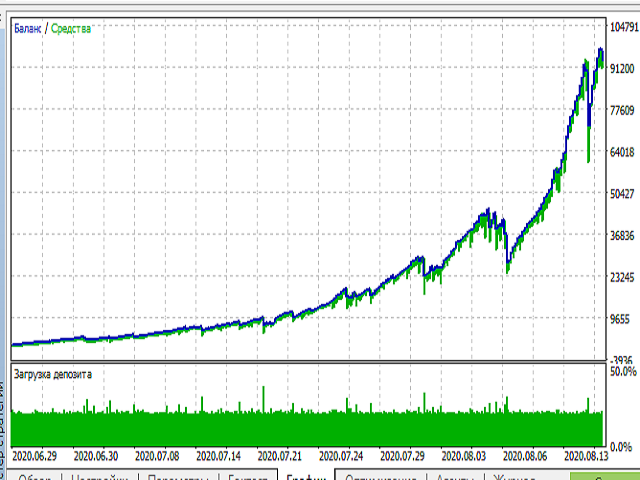Click the 91200 axis value
The image size is (640, 480).
click(622, 69)
